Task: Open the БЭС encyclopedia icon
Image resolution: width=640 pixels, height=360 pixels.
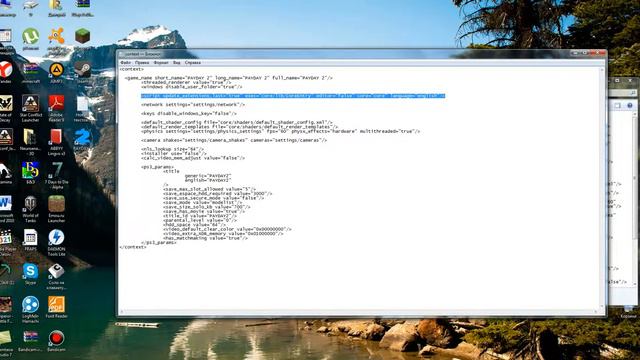Action: 31,171
